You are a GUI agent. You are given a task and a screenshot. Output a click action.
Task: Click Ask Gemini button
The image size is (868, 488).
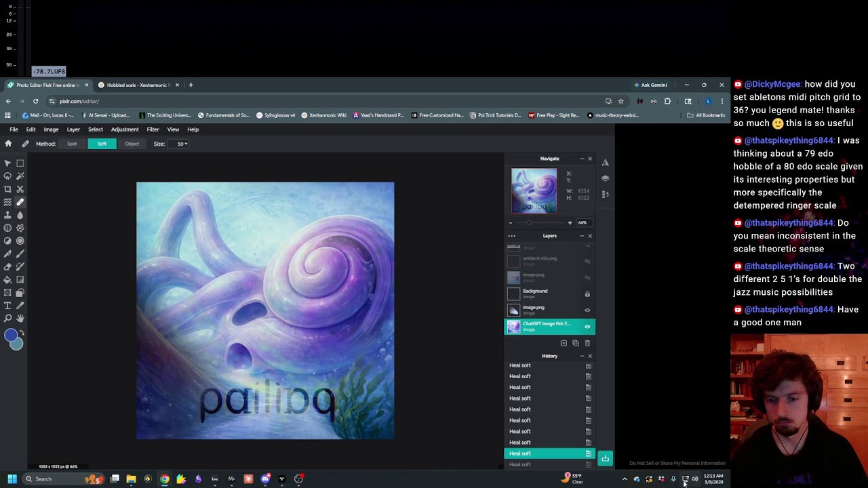[x=650, y=85]
